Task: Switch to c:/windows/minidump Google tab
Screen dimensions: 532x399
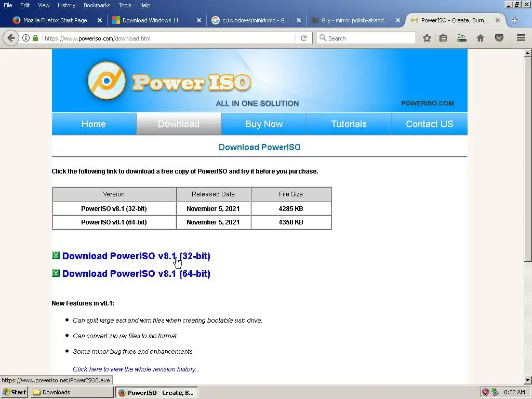Action: click(x=256, y=20)
